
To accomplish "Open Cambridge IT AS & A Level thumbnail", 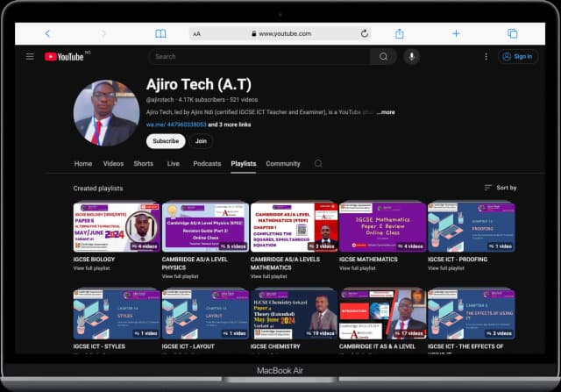I will 382,314.
